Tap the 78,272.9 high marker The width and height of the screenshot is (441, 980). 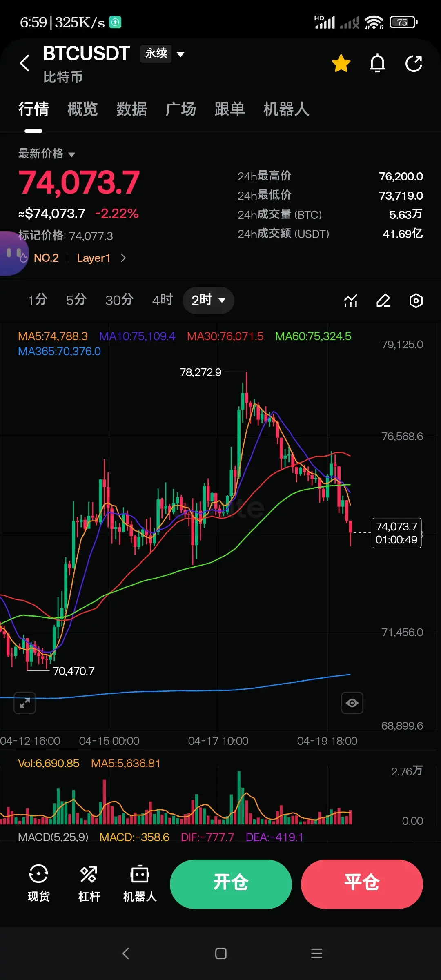point(200,372)
